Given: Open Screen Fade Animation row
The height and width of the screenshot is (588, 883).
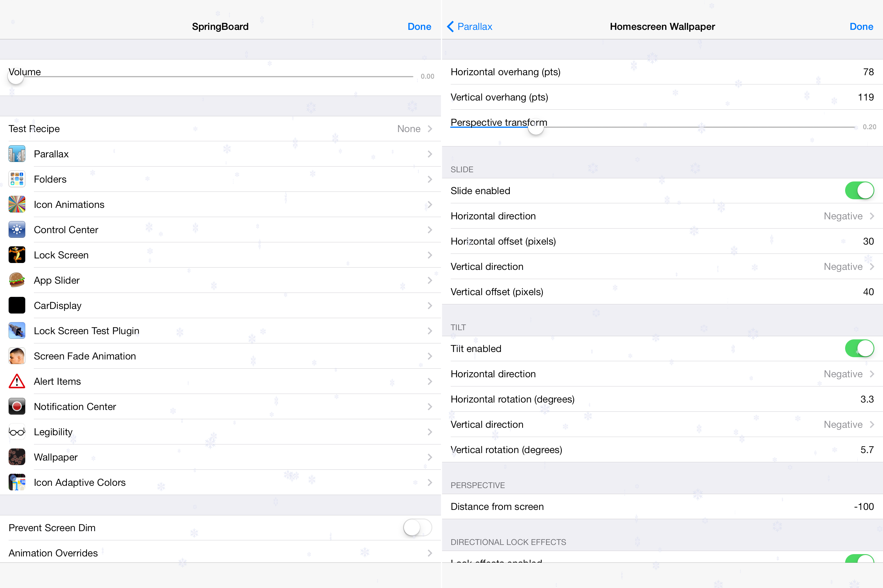Looking at the screenshot, I should (x=220, y=356).
